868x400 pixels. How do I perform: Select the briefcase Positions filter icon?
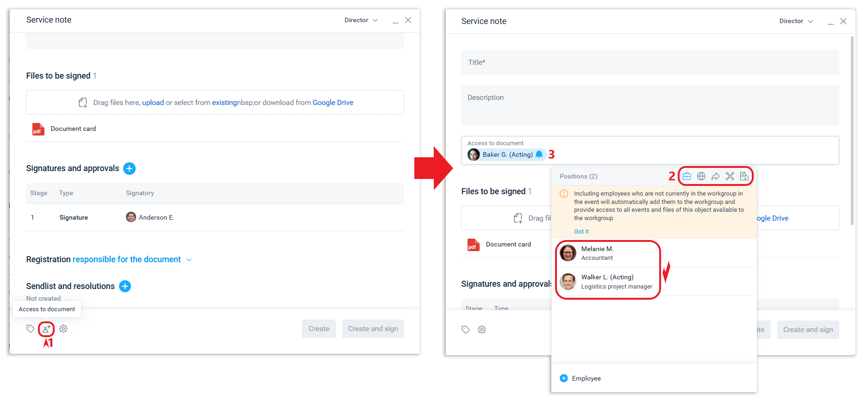pyautogui.click(x=687, y=176)
